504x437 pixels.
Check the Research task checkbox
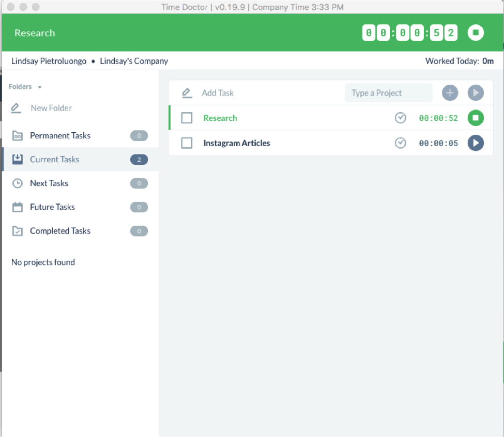187,118
